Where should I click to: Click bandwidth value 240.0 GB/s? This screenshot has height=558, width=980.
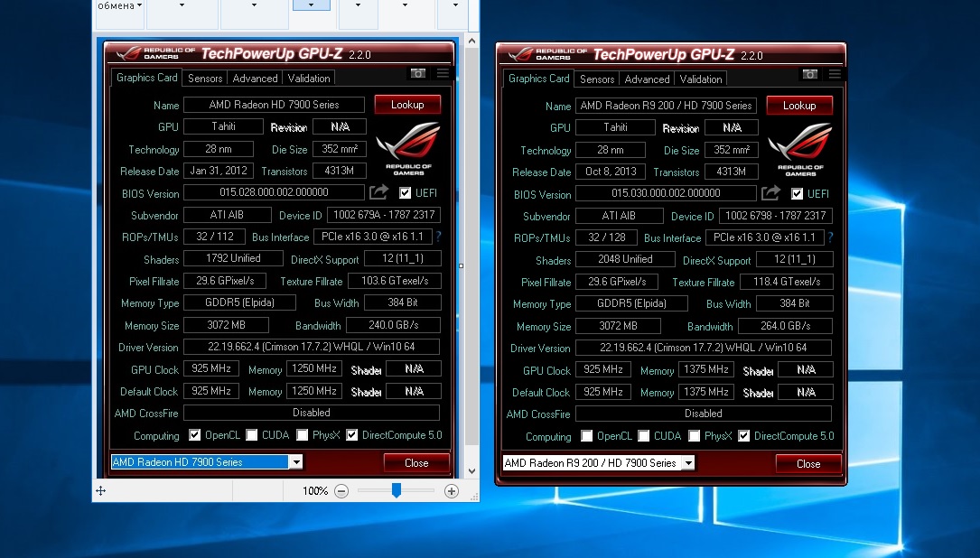393,325
